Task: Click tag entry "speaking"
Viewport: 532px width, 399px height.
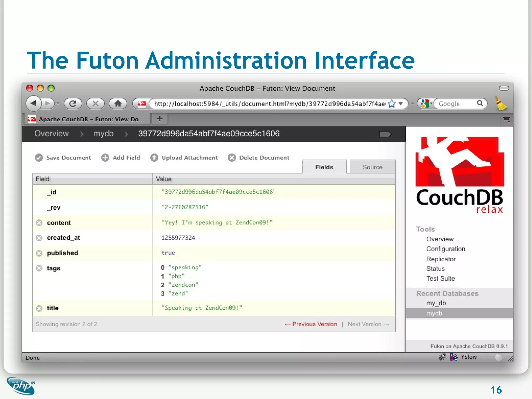Action: (185, 268)
